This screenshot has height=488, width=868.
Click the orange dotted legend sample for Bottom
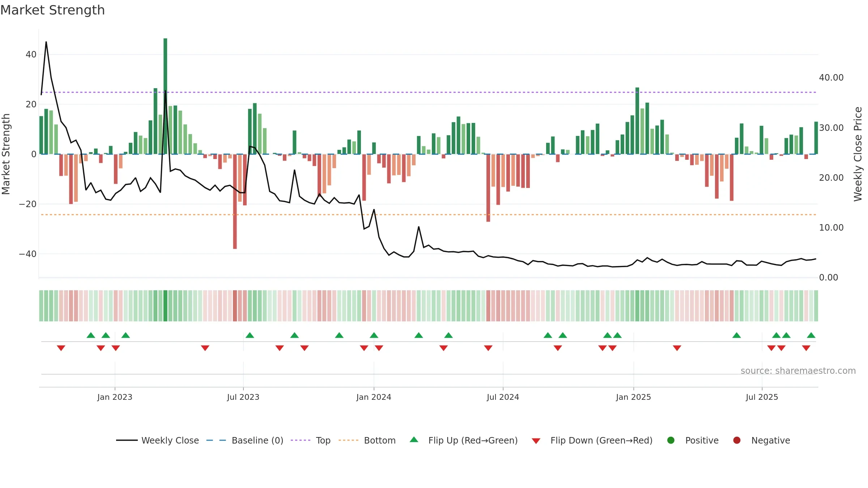pos(349,440)
